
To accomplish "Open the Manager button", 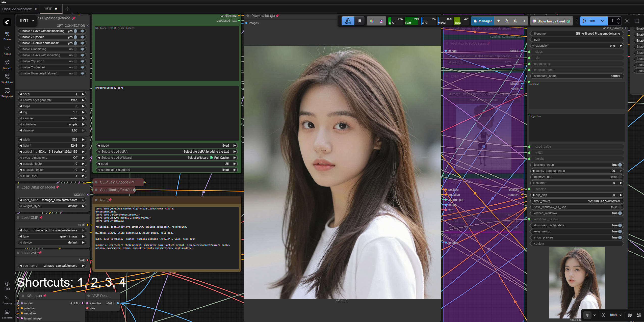I will pyautogui.click(x=482, y=21).
